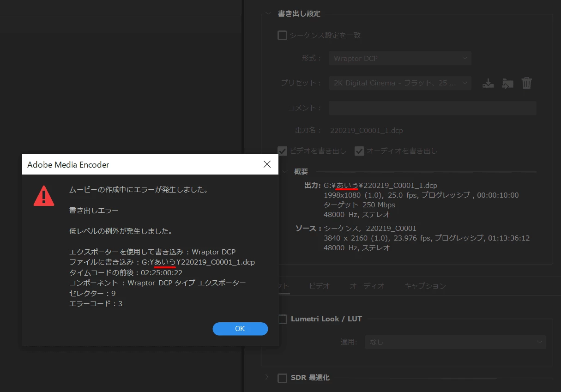Switch to the オーディオ tab
This screenshot has height=392, width=561.
click(x=367, y=286)
